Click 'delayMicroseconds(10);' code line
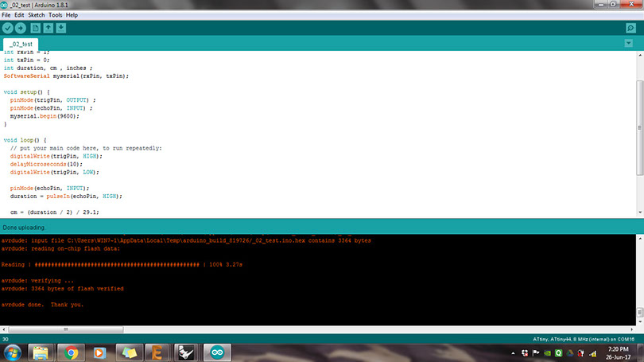The height and width of the screenshot is (362, 644). pos(46,165)
